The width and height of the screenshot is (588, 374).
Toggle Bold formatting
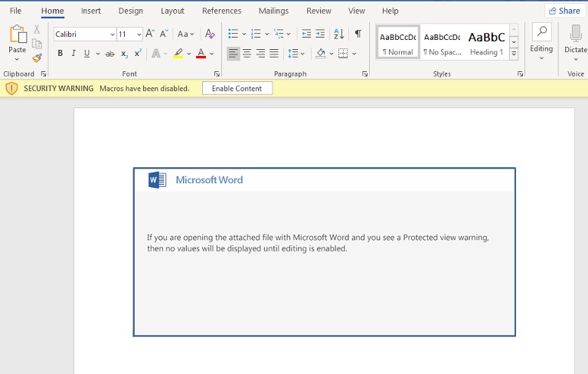pos(60,54)
